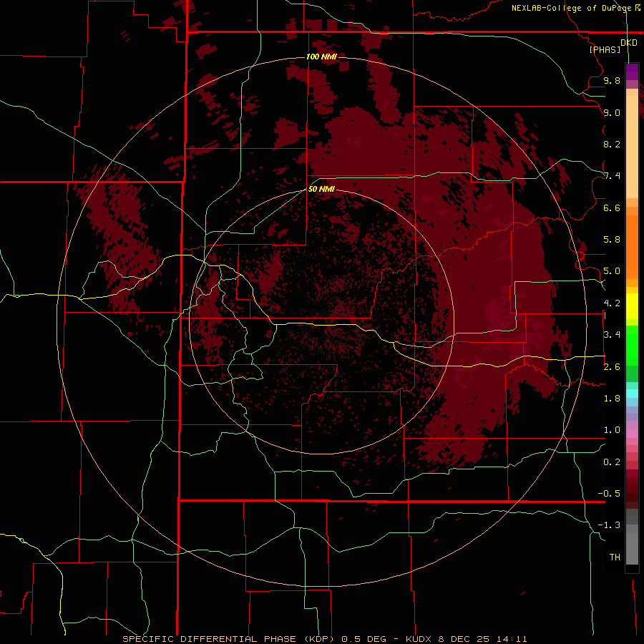This screenshot has width=644, height=644.
Task: Click the 9.0 legend value
Action: click(612, 112)
